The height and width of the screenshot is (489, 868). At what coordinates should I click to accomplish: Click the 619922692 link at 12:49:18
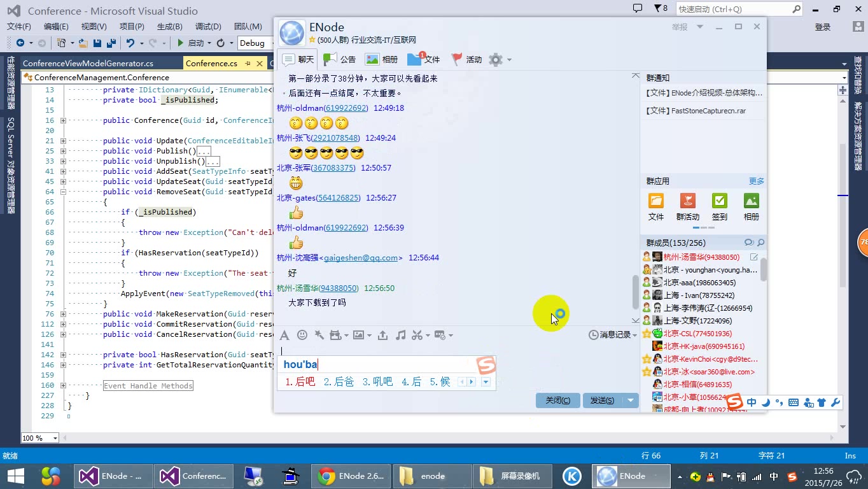(x=346, y=108)
